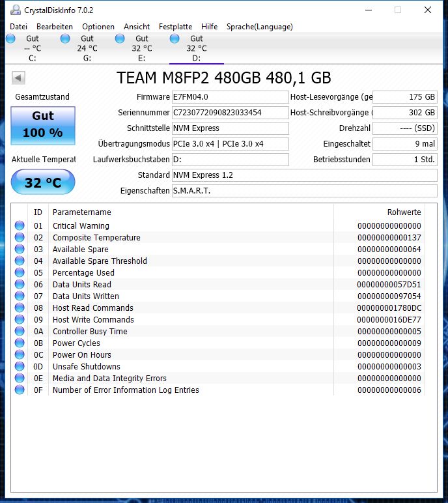This screenshot has height=503, width=448.
Task: Open the Datei menu
Action: click(x=19, y=27)
